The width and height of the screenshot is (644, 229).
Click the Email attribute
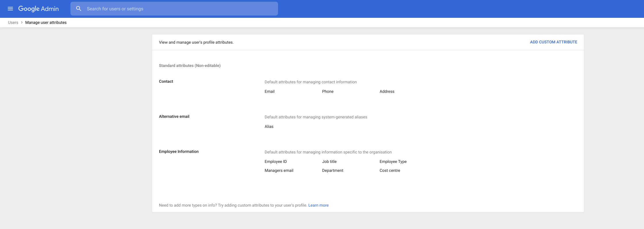point(269,91)
